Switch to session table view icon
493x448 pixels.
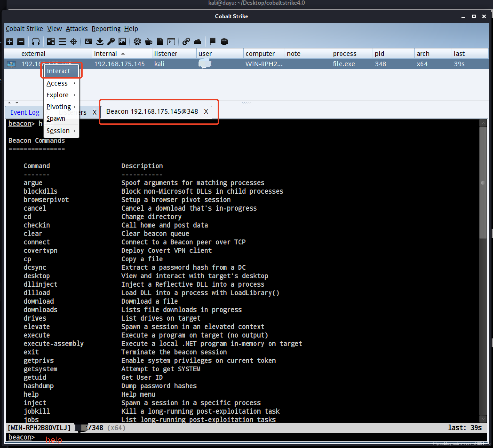[x=62, y=42]
